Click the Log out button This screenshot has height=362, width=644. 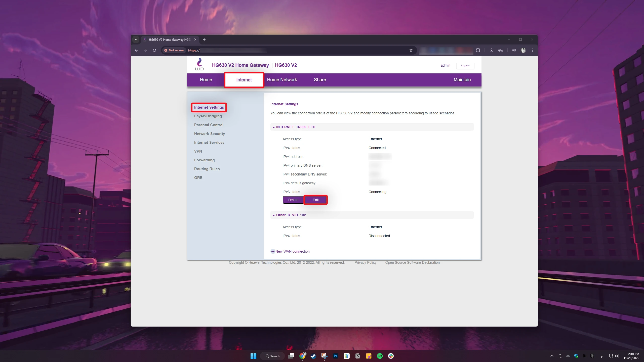tap(465, 66)
